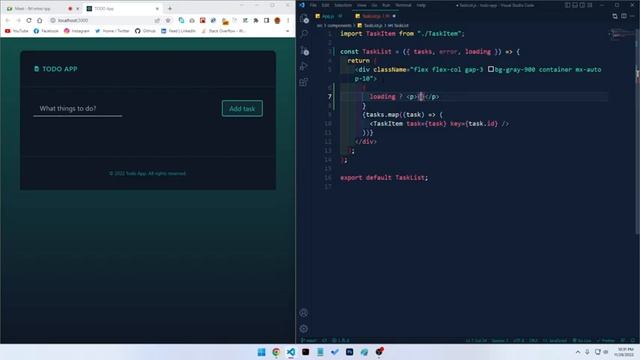Image resolution: width=640 pixels, height=360 pixels.
Task: Click the Prettier status bar item
Action: click(606, 340)
